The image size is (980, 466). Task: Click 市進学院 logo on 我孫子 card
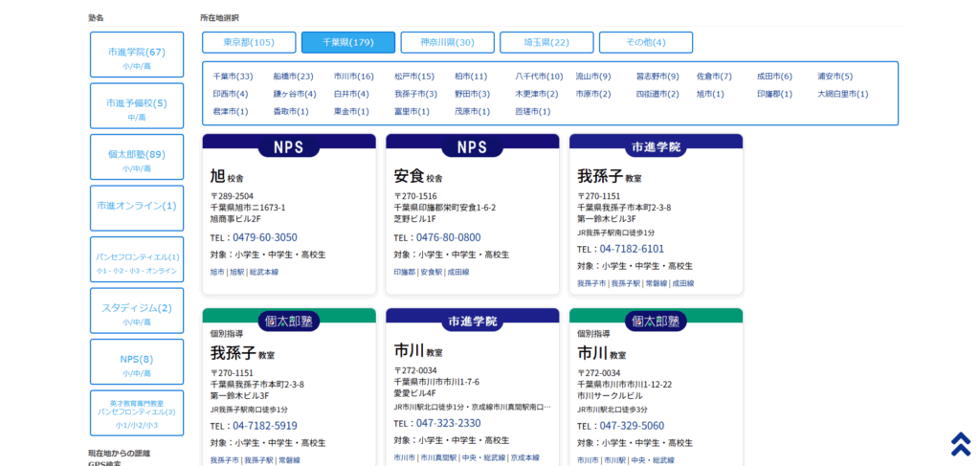(x=656, y=146)
